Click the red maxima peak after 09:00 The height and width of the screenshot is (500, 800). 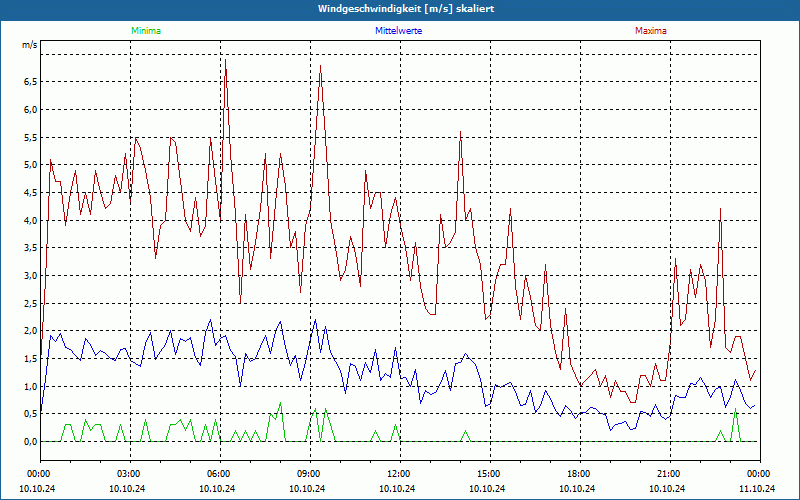(x=320, y=66)
